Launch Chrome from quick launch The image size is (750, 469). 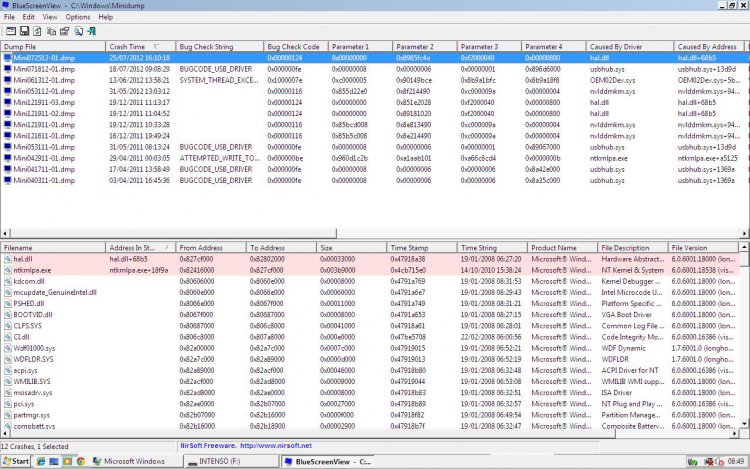click(x=81, y=461)
